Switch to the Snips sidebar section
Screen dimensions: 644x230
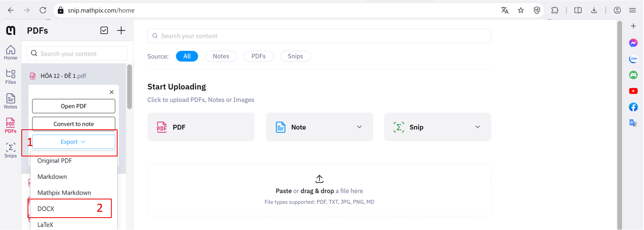[10, 150]
